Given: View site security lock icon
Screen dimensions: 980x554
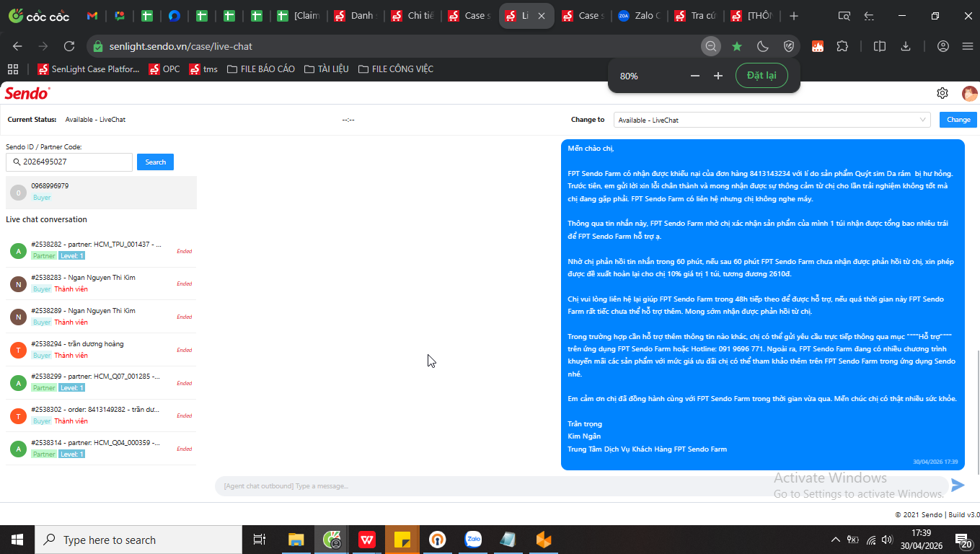Looking at the screenshot, I should [x=99, y=46].
